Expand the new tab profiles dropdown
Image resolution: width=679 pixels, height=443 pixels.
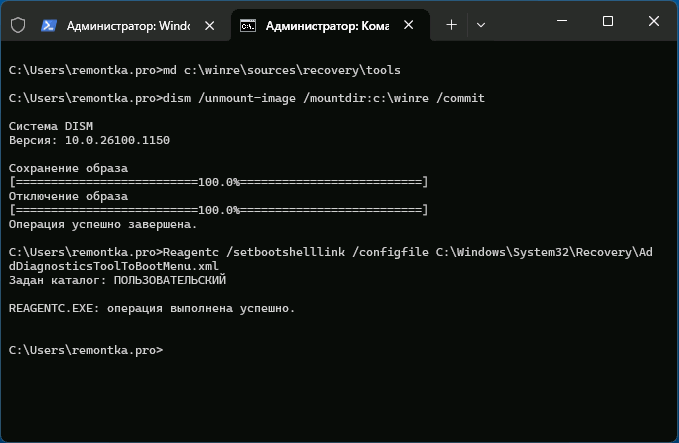481,25
